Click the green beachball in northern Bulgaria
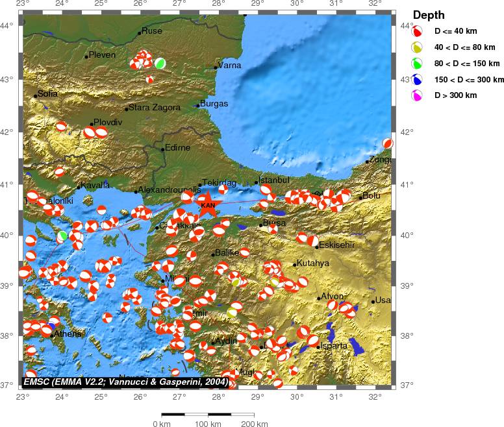The image size is (504, 427). point(160,64)
